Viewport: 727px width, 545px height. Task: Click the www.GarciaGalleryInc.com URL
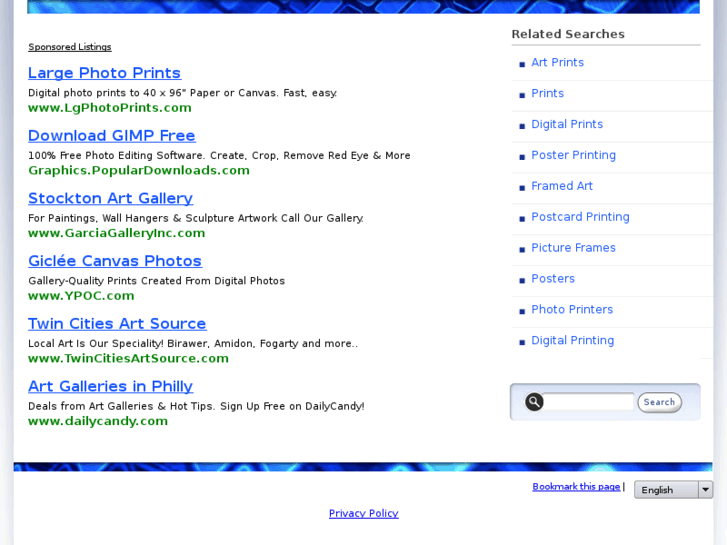[x=116, y=233]
